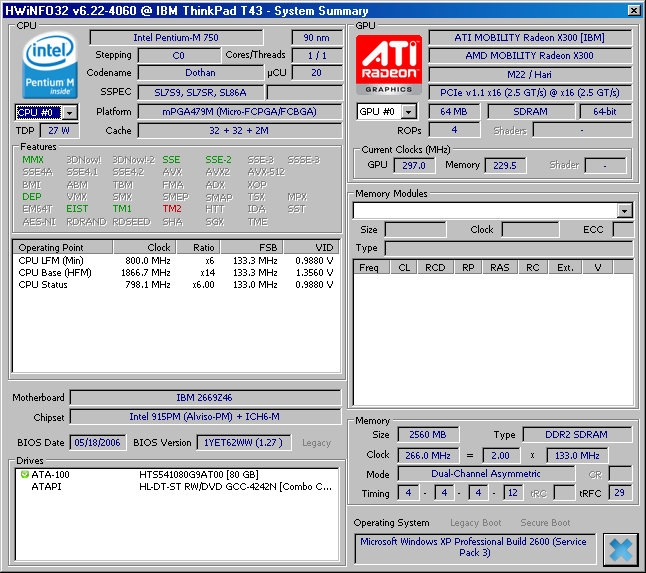Click the mPGA479M platform field
Image resolution: width=646 pixels, height=573 pixels.
[239, 112]
